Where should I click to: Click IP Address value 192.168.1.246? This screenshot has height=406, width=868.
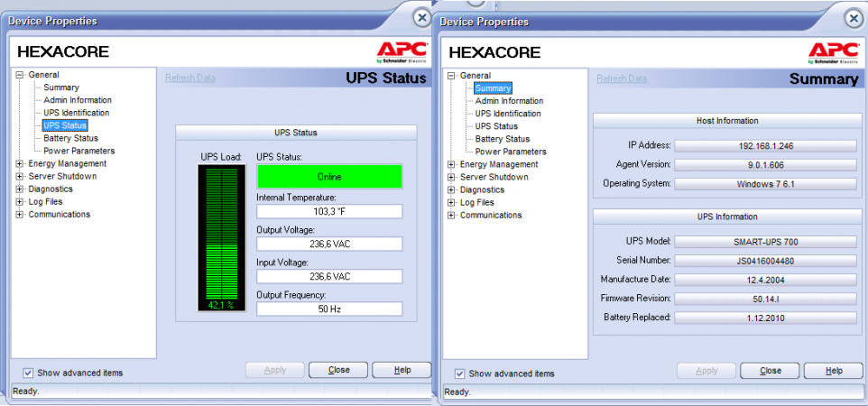pyautogui.click(x=765, y=146)
